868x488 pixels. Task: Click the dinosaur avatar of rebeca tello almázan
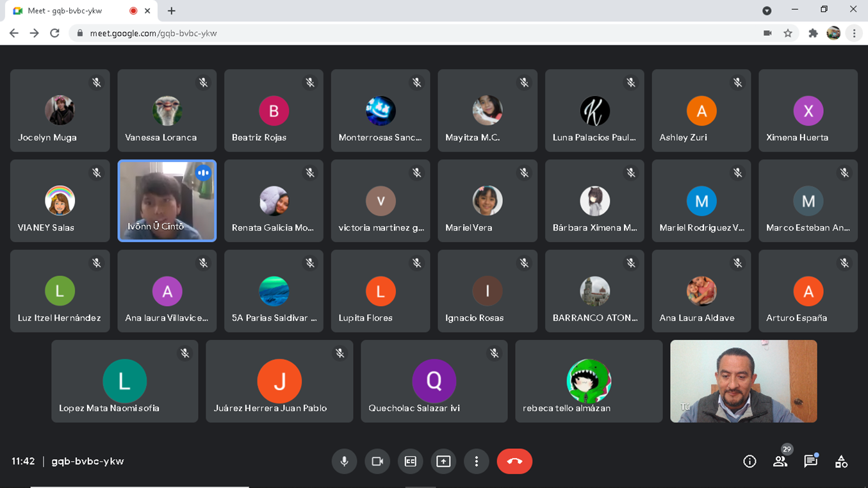point(589,381)
